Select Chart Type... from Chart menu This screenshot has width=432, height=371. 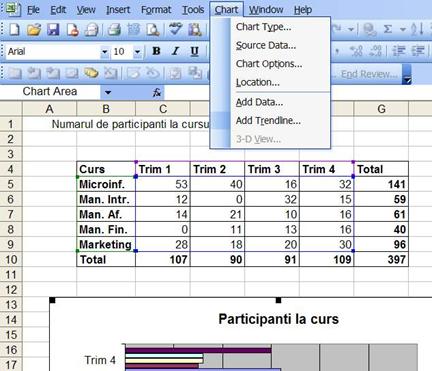tap(263, 27)
